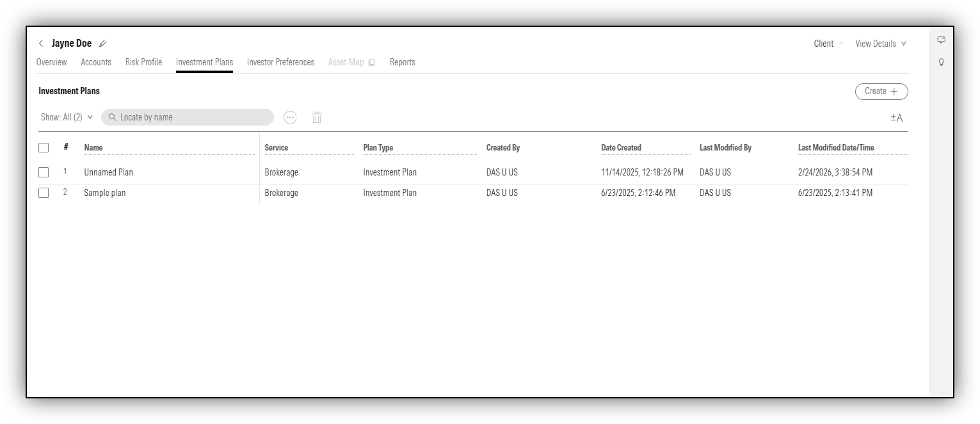
Task: Click Investment Plan type in Unnamed Plan row
Action: coord(390,172)
